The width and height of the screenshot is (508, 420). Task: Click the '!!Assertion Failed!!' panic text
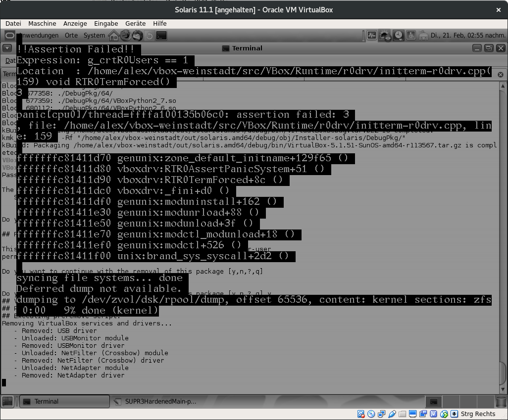(75, 49)
